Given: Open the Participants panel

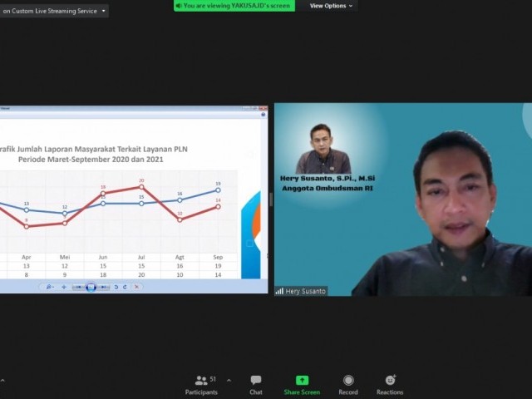Looking at the screenshot, I should [x=201, y=384].
